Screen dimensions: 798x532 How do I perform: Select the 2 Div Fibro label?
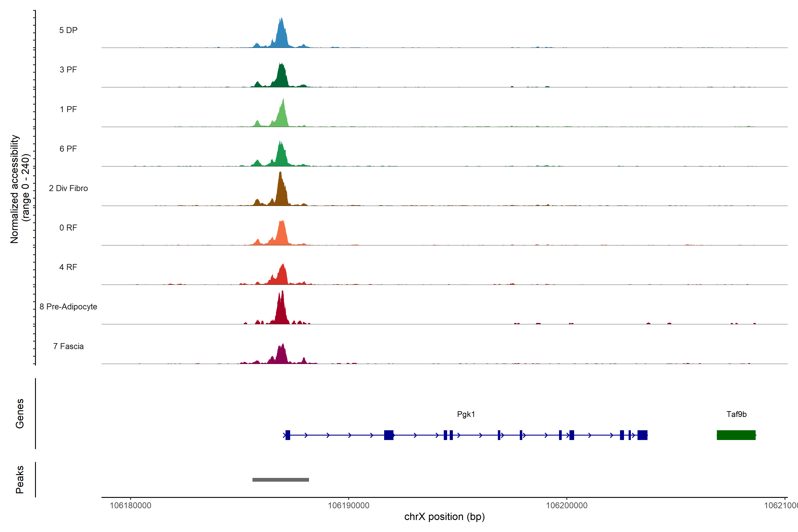[68, 188]
